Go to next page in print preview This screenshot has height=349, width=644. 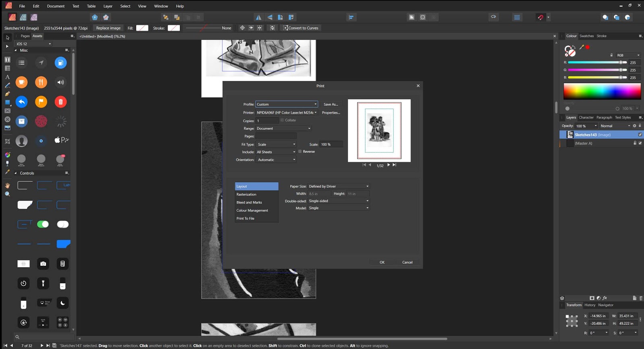click(388, 165)
